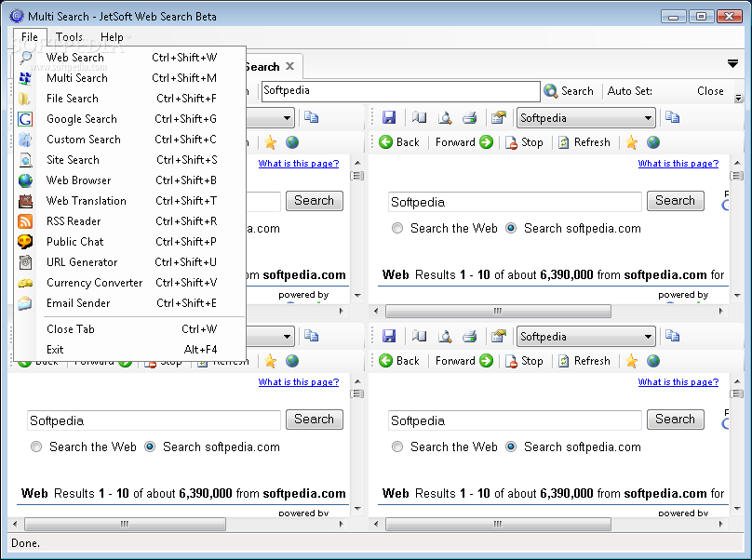Screen dimensions: 752x560
Task: Open 'What is this page?' link bottom-left pane
Action: click(x=299, y=382)
